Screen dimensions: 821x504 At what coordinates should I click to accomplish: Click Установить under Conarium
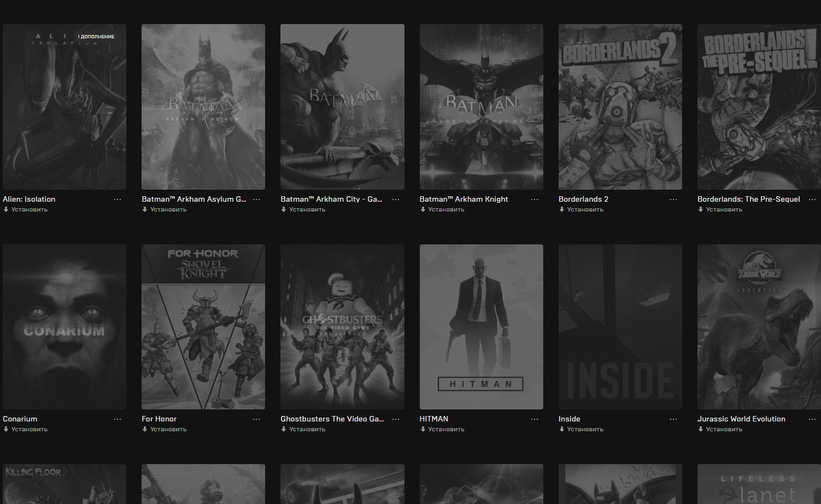(x=26, y=429)
